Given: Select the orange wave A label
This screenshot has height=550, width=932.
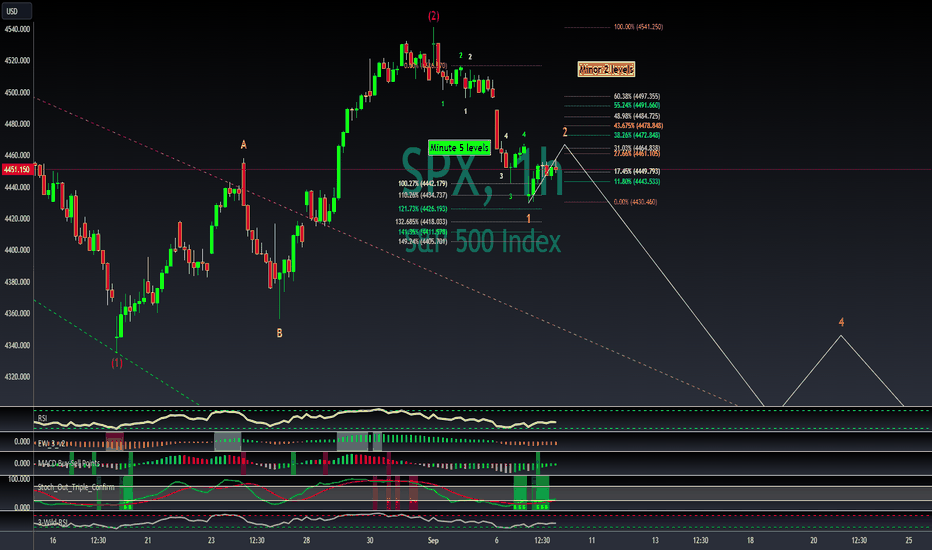Looking at the screenshot, I should pyautogui.click(x=243, y=145).
